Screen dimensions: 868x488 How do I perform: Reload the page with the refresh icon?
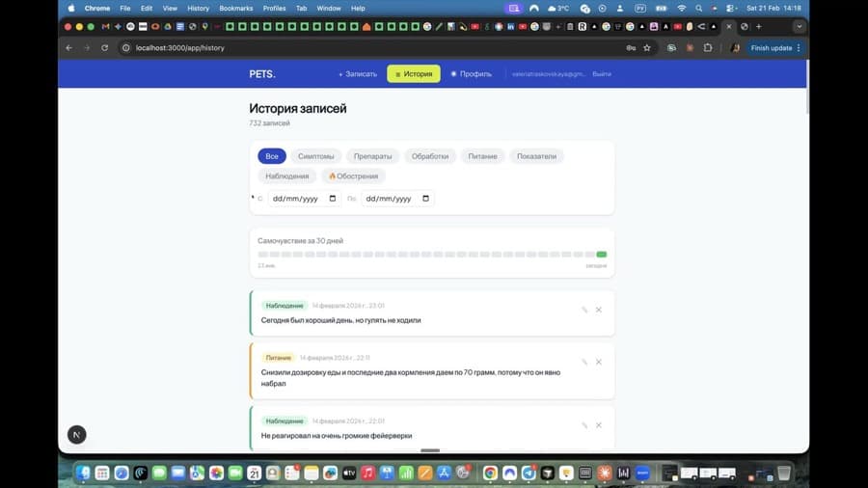coord(104,48)
